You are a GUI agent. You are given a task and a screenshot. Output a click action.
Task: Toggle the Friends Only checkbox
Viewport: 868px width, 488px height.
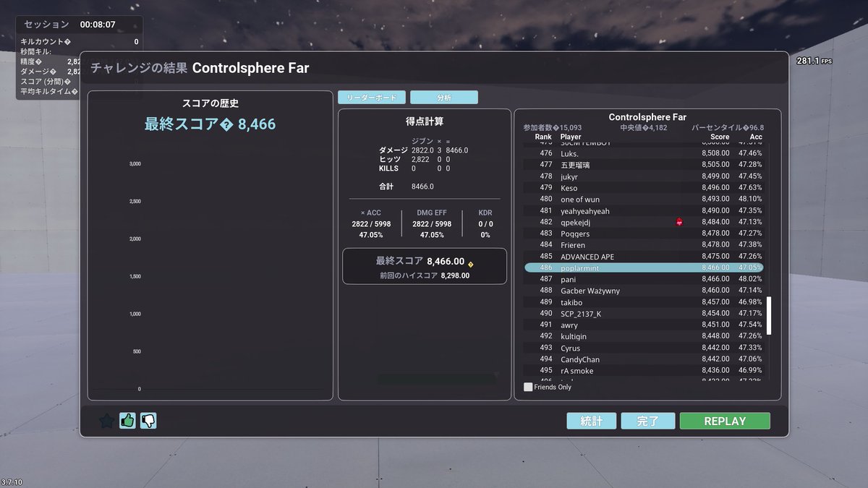tap(528, 387)
